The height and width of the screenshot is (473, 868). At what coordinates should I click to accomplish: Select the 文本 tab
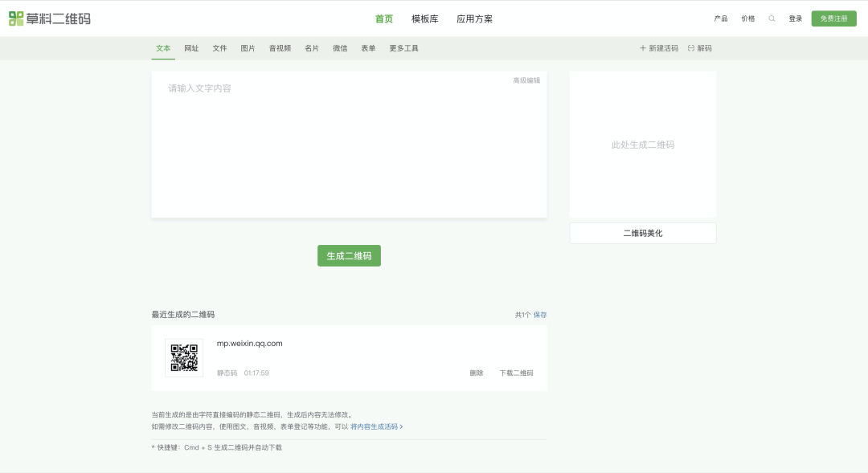point(163,48)
